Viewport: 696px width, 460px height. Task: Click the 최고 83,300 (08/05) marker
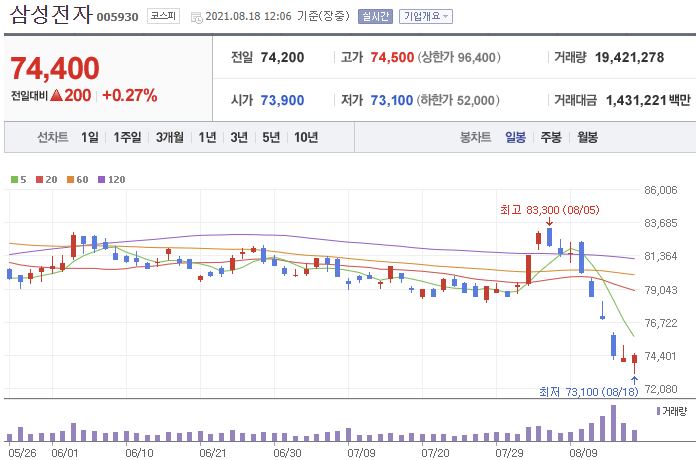pos(550,210)
